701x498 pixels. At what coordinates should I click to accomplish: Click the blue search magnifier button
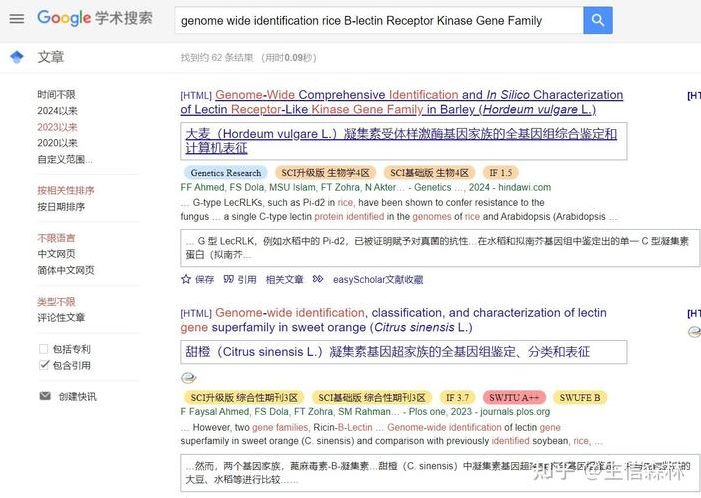point(597,20)
